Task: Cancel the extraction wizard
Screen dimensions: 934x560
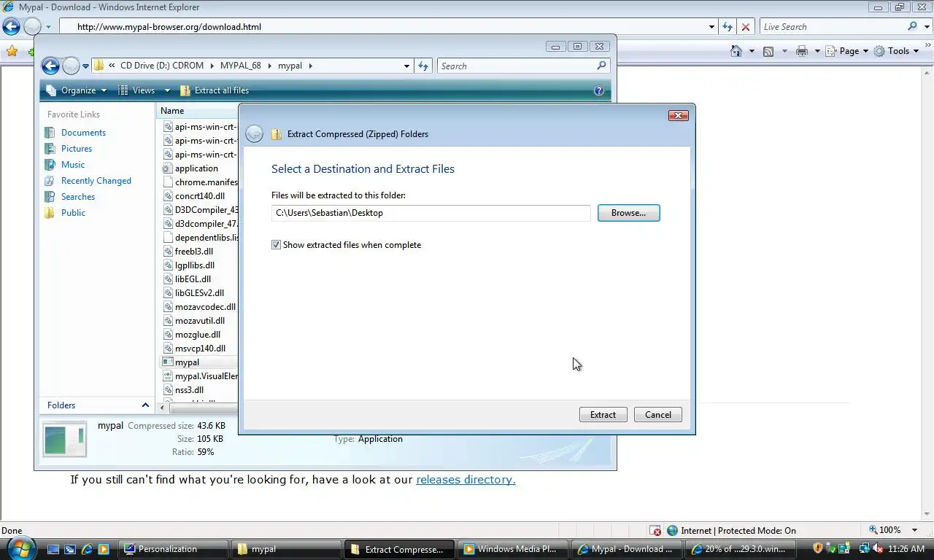Action: tap(657, 415)
